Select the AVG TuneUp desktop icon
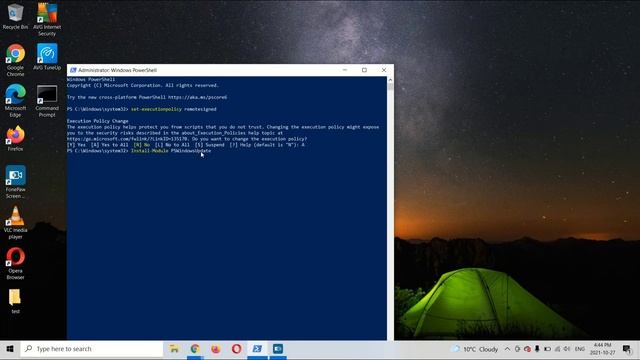This screenshot has width=640, height=360. (47, 57)
